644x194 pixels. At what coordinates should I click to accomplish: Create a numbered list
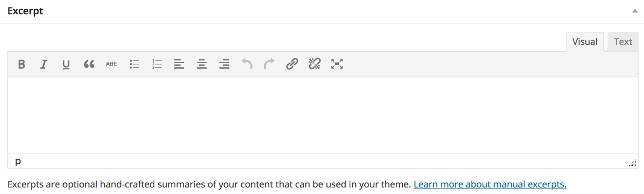pos(157,64)
